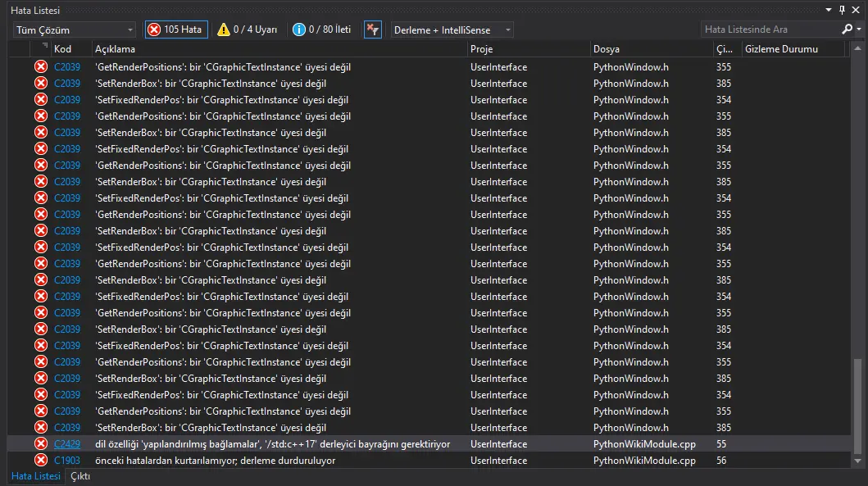Click the error icon of the C2429 row
Image resolution: width=868 pixels, height=486 pixels.
point(41,444)
